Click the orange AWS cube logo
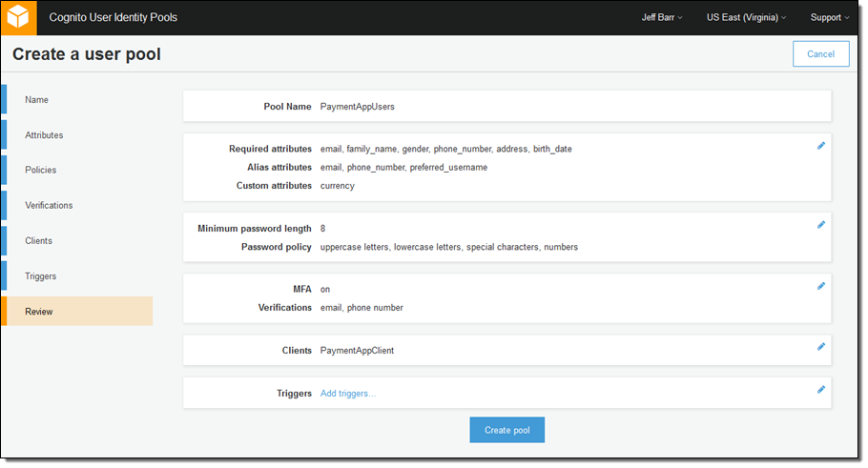The width and height of the screenshot is (868, 468). [x=19, y=18]
